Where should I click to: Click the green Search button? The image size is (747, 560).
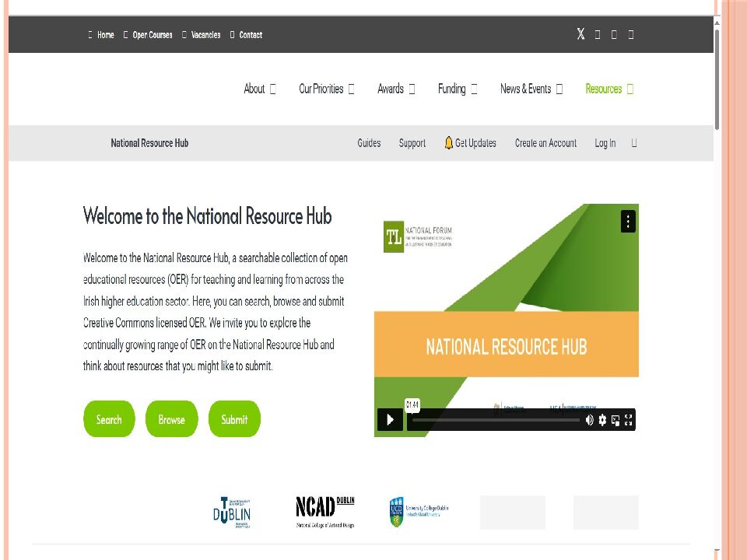point(109,419)
